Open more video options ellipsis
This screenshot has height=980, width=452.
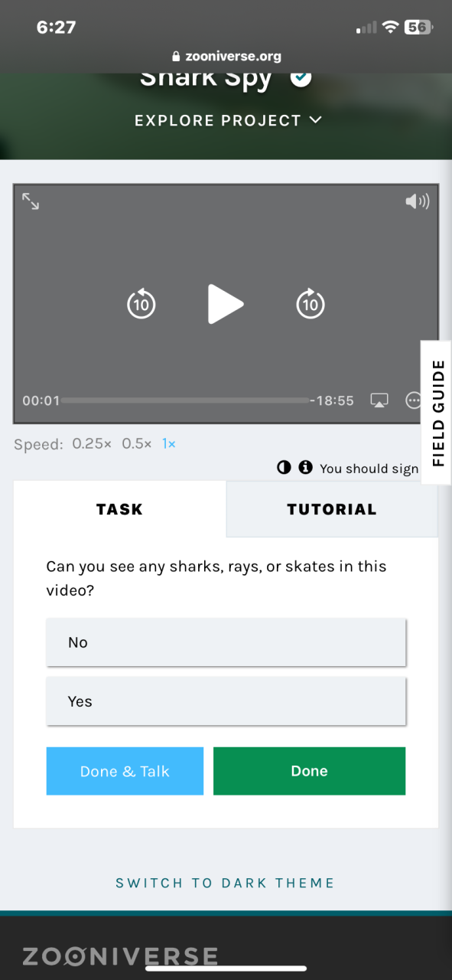pyautogui.click(x=414, y=400)
